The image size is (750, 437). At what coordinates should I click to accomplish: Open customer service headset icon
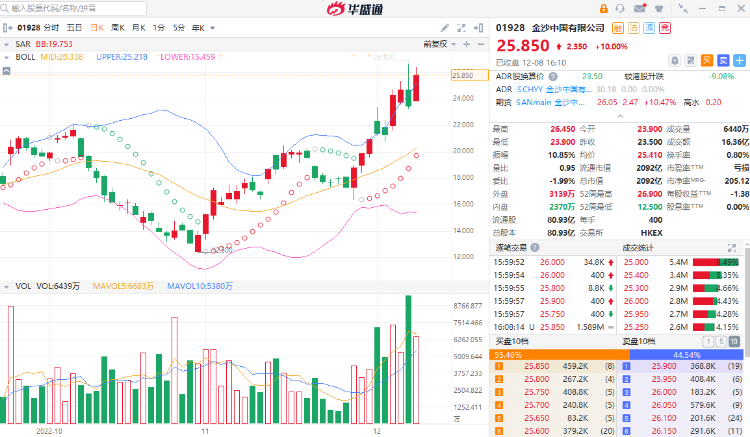click(x=620, y=8)
